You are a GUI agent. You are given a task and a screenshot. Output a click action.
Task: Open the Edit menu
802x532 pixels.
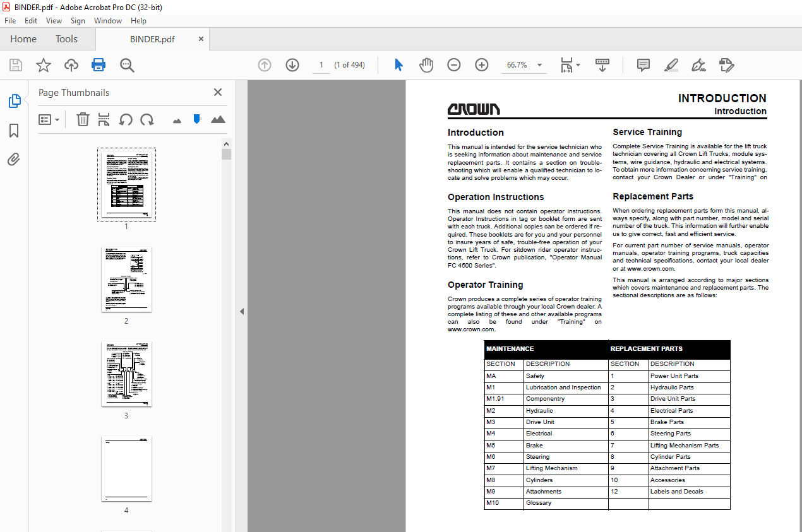point(31,21)
